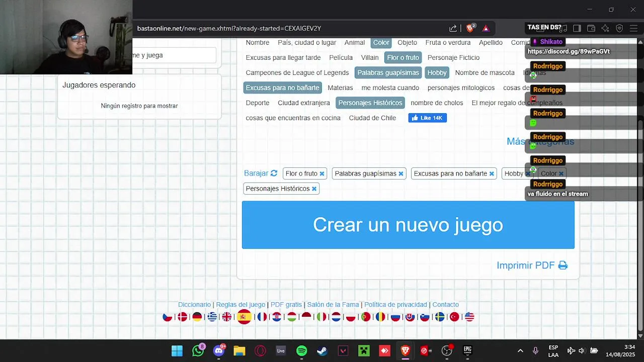Image resolution: width=644 pixels, height=362 pixels.
Task: Click Crear un nuevo juego button
Action: [408, 225]
